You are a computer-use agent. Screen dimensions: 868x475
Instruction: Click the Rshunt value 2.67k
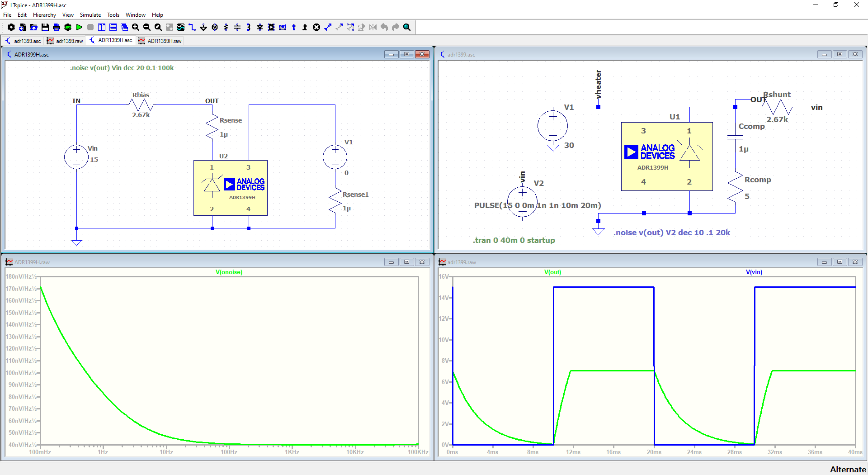(x=777, y=119)
